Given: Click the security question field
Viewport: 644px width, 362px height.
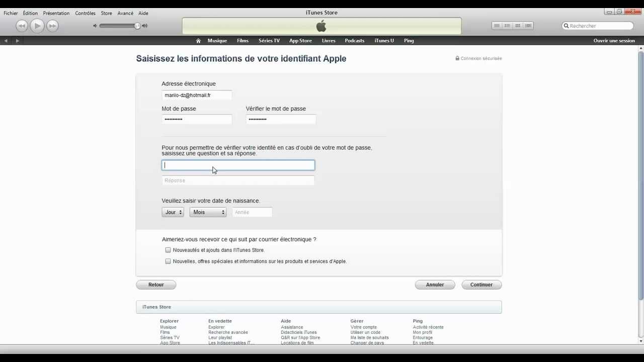Looking at the screenshot, I should (x=238, y=165).
